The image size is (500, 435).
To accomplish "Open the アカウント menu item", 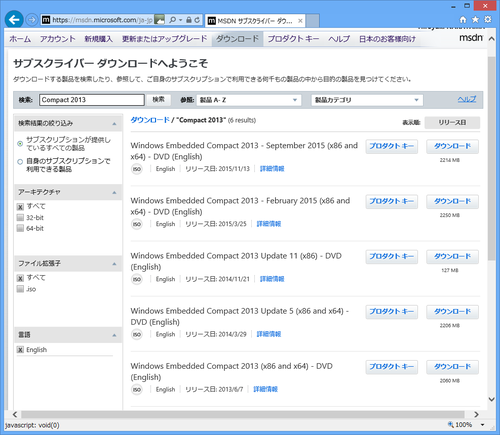I will [x=57, y=39].
